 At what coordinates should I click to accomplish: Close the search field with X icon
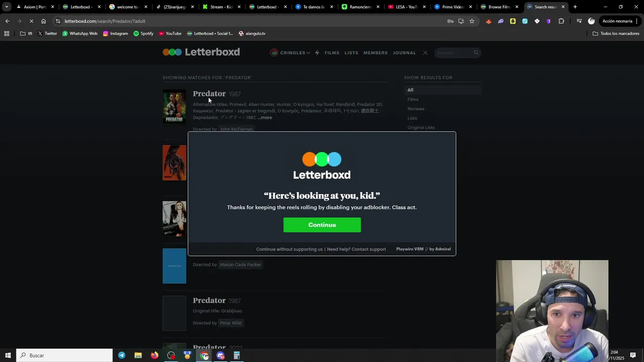tap(425, 53)
